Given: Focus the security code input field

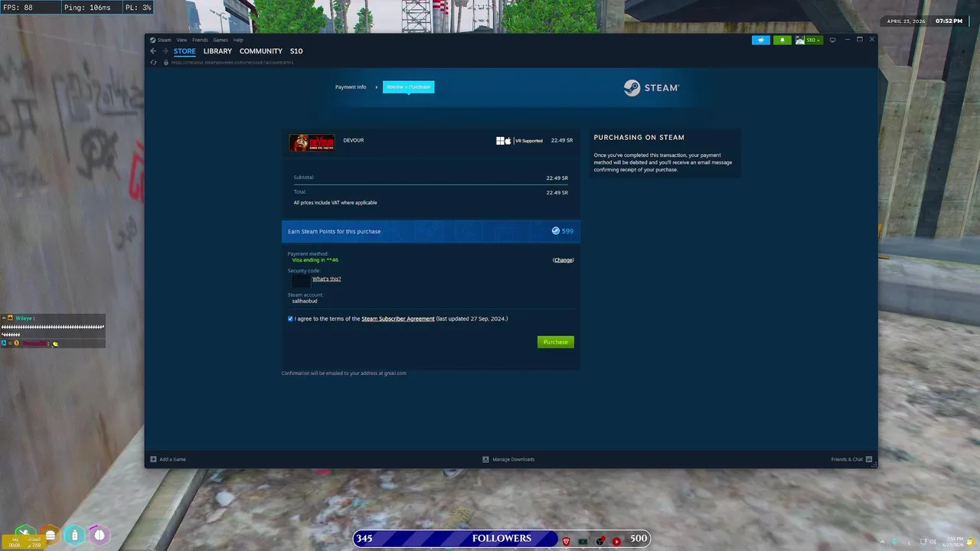Looking at the screenshot, I should (301, 280).
